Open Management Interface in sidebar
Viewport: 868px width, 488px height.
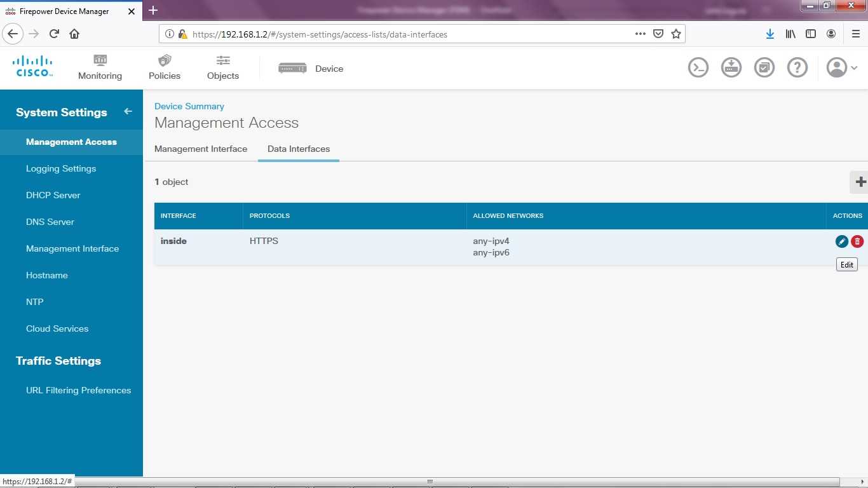72,248
